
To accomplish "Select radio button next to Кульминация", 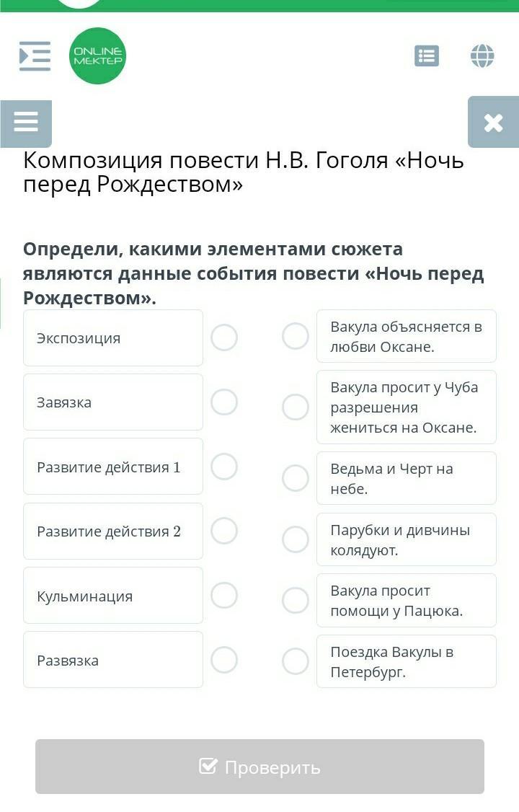I will pos(224,596).
